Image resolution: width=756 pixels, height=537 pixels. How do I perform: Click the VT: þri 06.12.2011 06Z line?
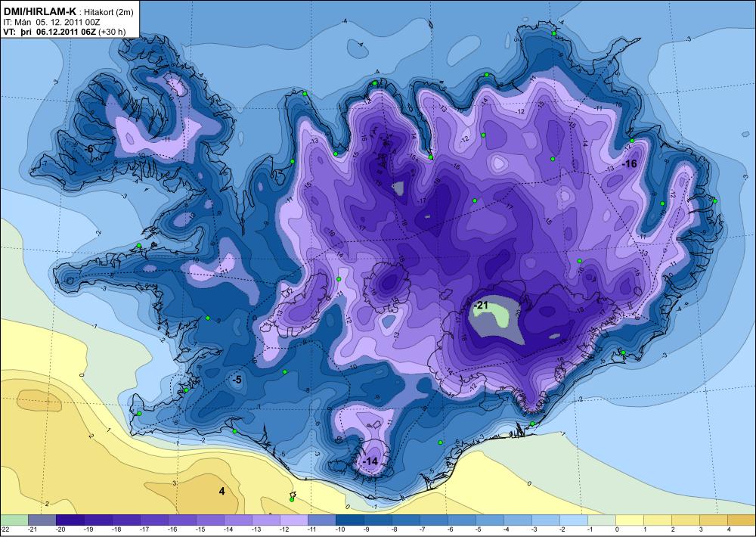point(64,32)
